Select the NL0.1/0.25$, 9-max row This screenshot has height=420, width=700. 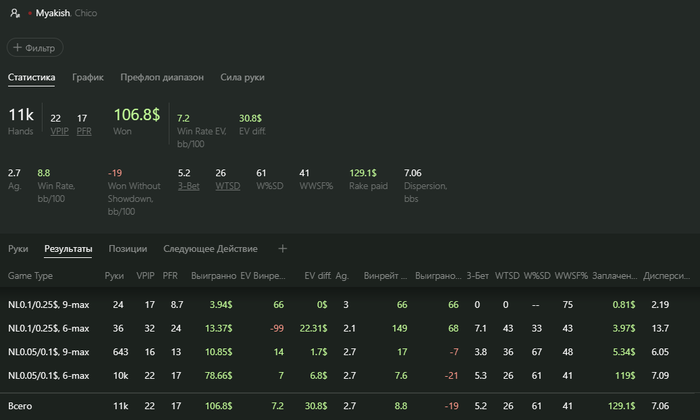pos(350,304)
